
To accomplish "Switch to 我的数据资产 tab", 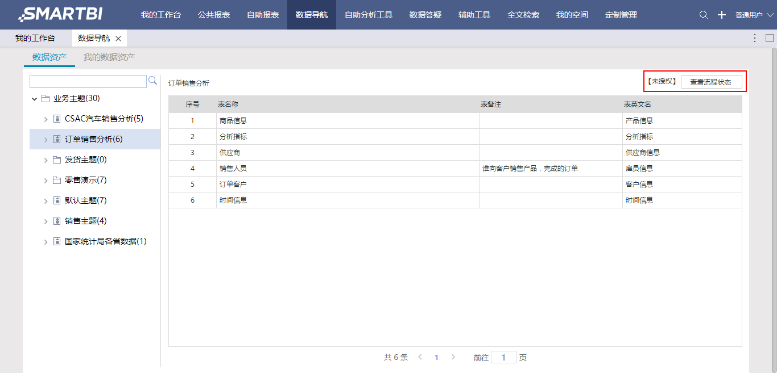I will [109, 57].
